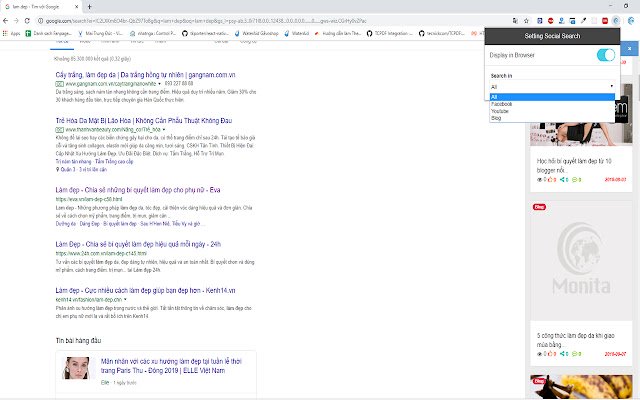This screenshot has width=640, height=400.
Task: Click the blue person extension icon
Action: pos(562,20)
